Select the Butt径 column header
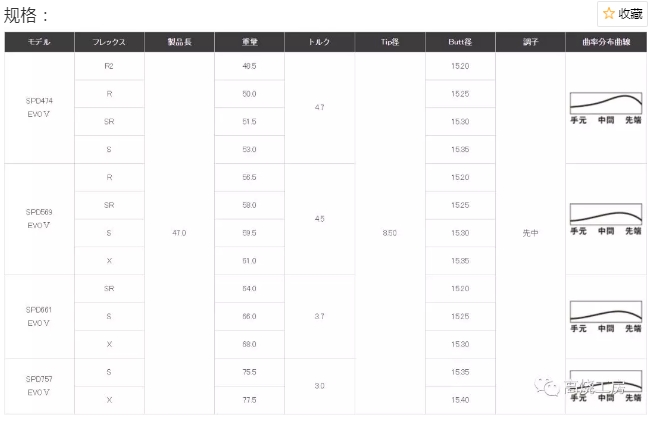Viewport: 652px width, 434px height. pyautogui.click(x=459, y=43)
